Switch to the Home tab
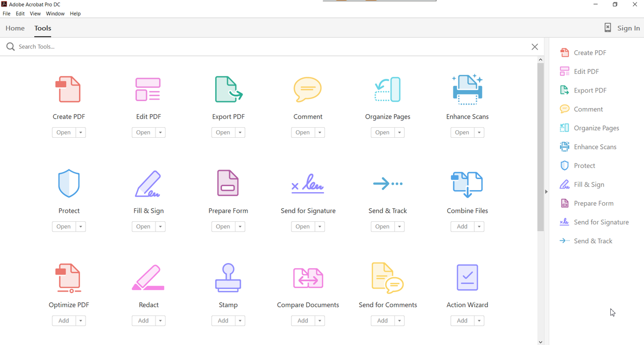 click(x=15, y=28)
